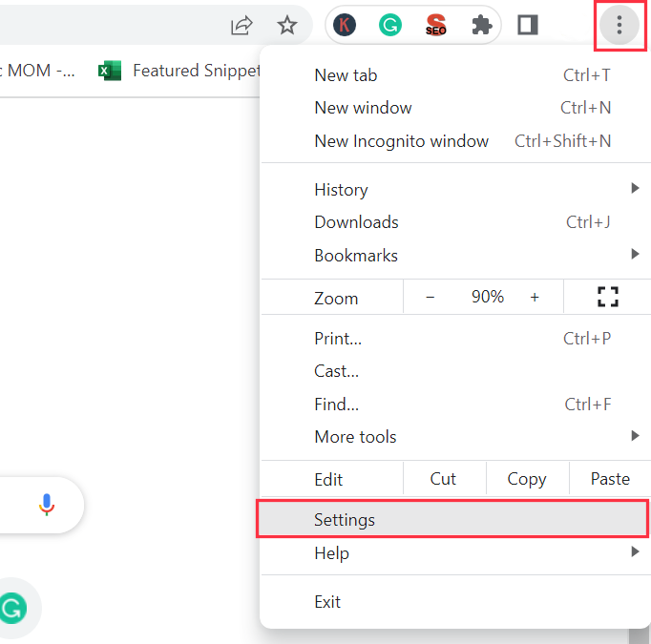Toggle the side panel icon

528,25
